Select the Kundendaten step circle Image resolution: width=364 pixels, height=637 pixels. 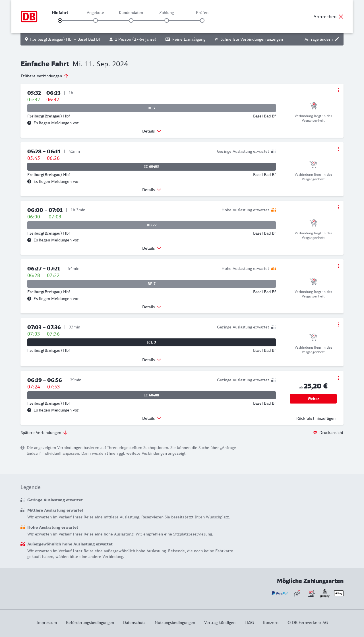click(131, 20)
